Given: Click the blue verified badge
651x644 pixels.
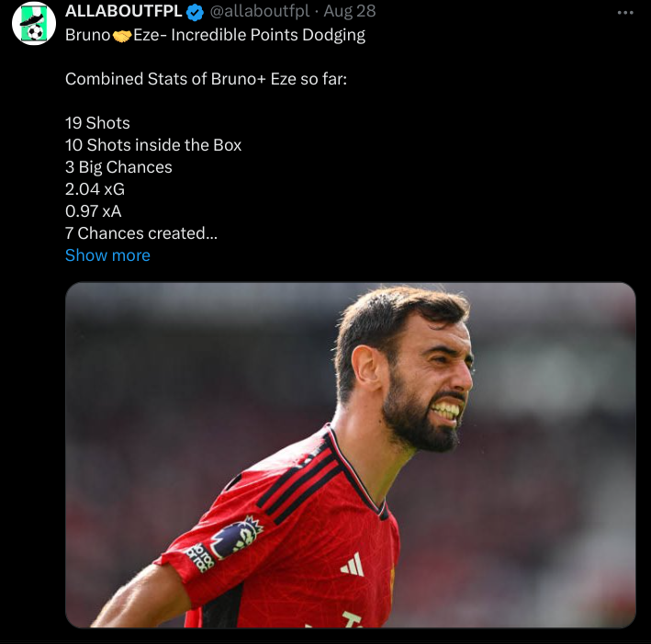Looking at the screenshot, I should (x=196, y=12).
